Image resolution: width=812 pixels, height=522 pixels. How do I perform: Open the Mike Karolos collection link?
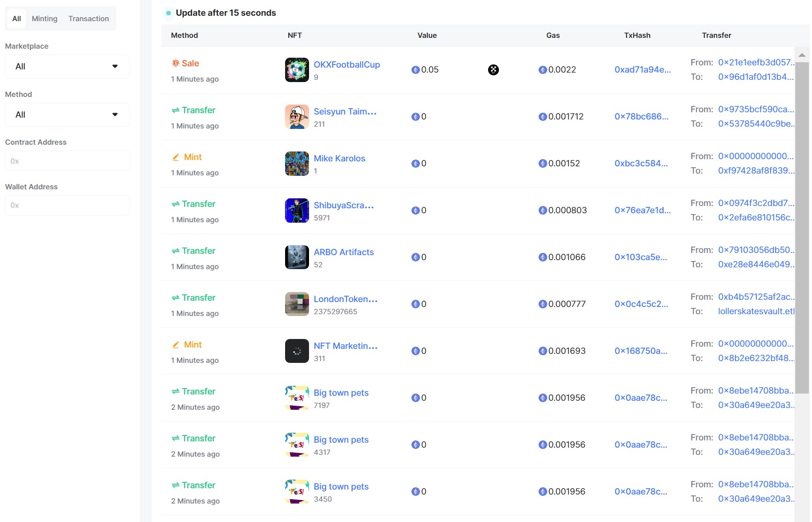click(339, 159)
